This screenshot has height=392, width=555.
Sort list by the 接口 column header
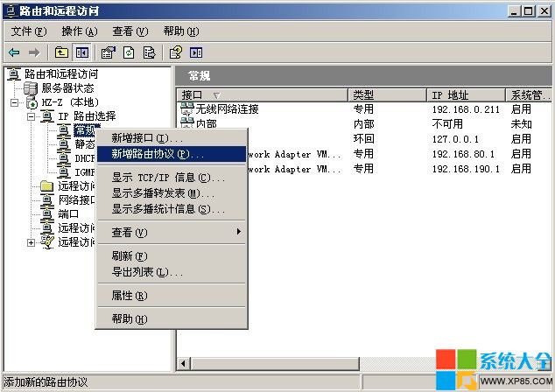[263, 94]
